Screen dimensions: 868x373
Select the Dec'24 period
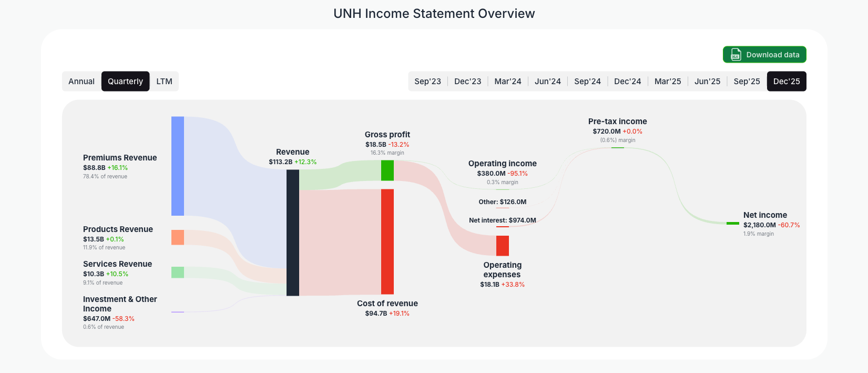click(627, 81)
